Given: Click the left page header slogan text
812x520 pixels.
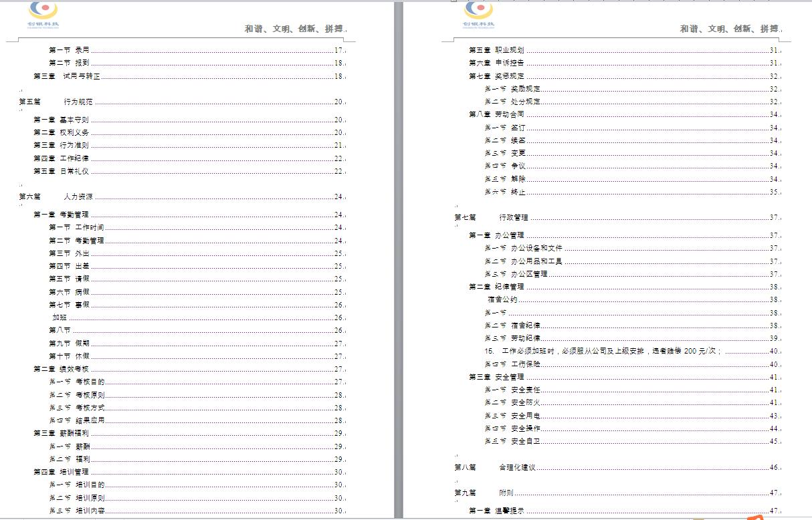Looking at the screenshot, I should click(x=295, y=29).
